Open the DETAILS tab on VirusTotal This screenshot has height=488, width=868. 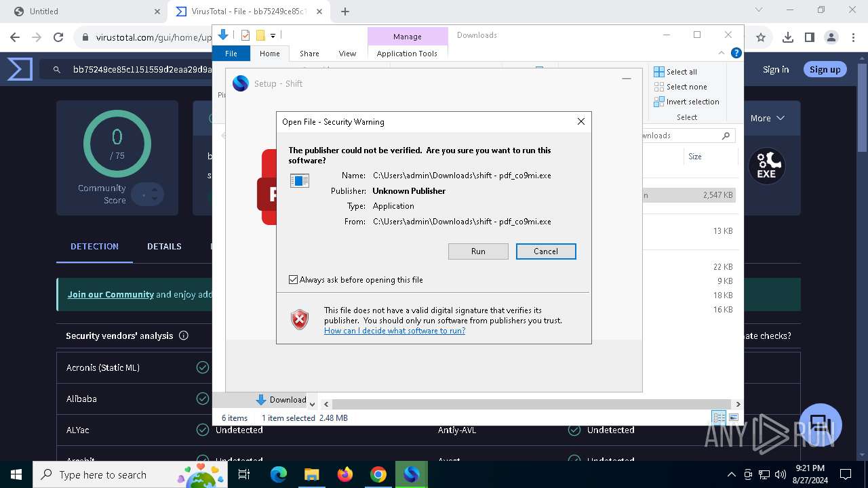click(164, 247)
